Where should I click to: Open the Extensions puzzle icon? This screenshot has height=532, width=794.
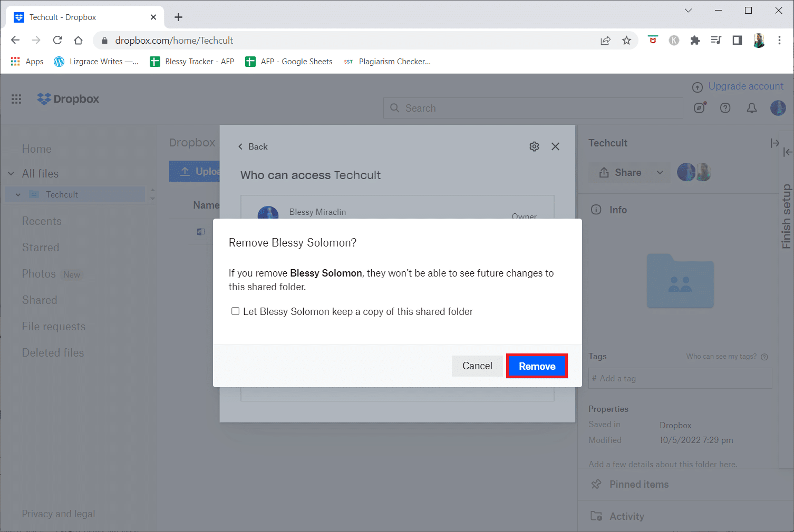click(x=695, y=40)
